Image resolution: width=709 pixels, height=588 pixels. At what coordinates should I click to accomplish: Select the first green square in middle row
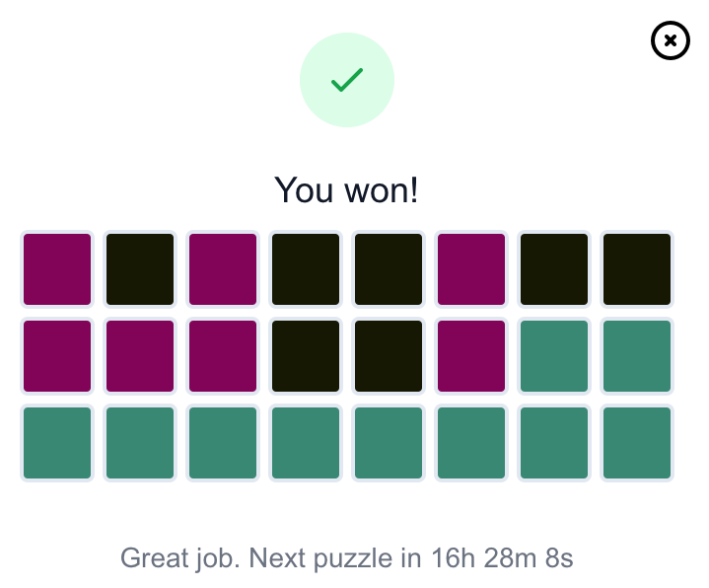point(554,356)
